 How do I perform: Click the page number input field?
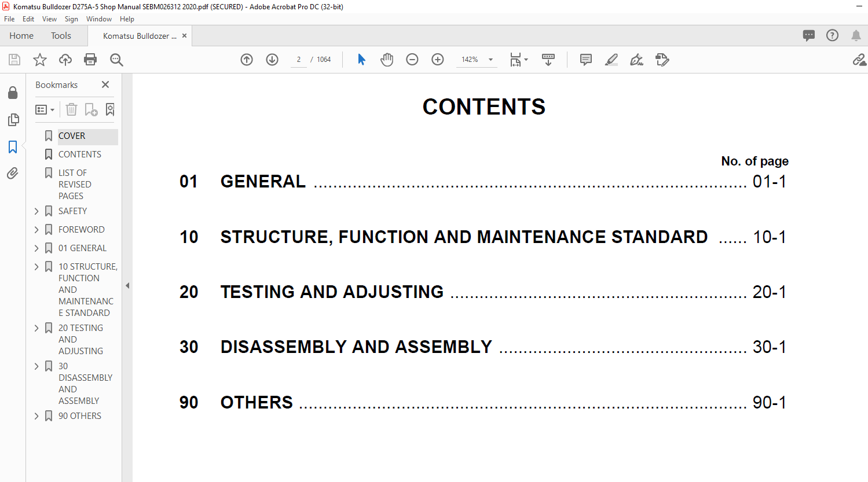point(299,60)
